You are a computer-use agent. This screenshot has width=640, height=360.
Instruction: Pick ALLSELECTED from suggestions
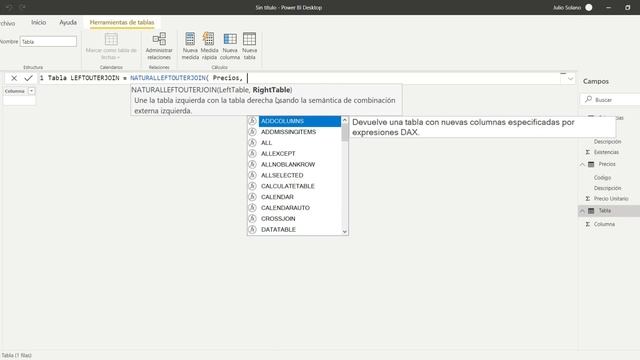[x=282, y=175]
